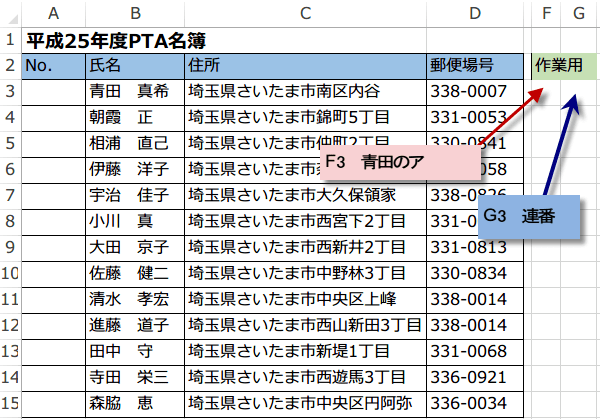Viewport: 600px width, 419px height.
Task: Select row 13 header
Action: point(10,352)
